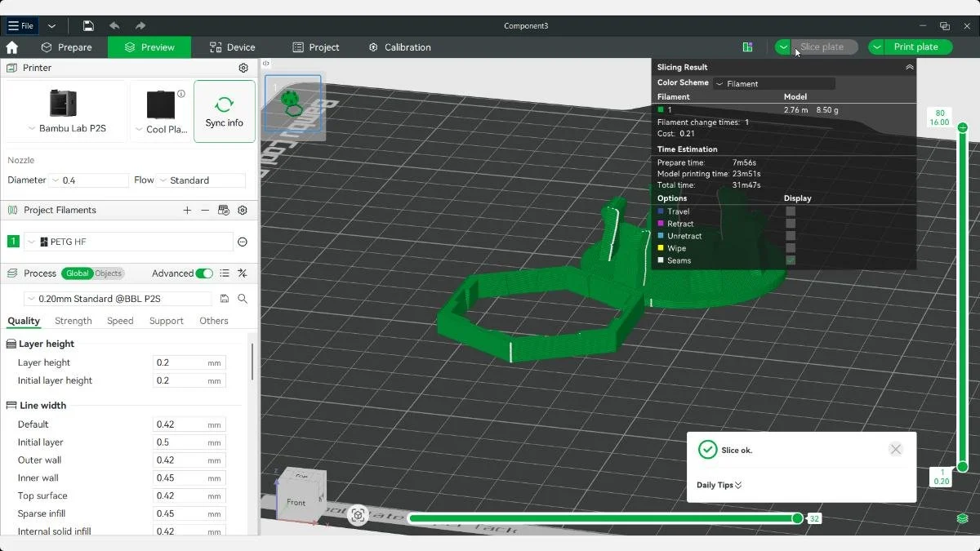Image resolution: width=980 pixels, height=551 pixels.
Task: Open nozzle Diameter dropdown
Action: (x=90, y=180)
